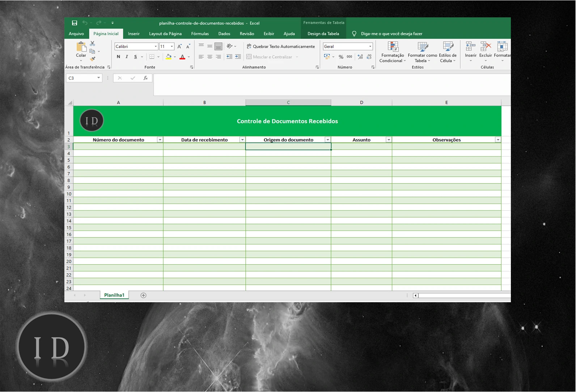The height and width of the screenshot is (392, 576).
Task: Align text to the right
Action: click(219, 57)
